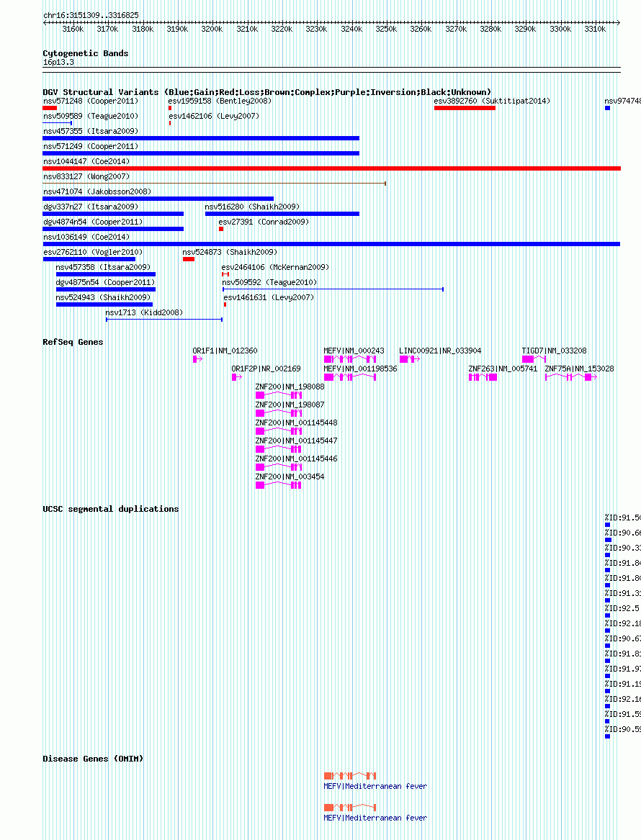The image size is (641, 840).
Task: Open variant esv3892760 (Suktitipat2014) label
Action: (492, 101)
